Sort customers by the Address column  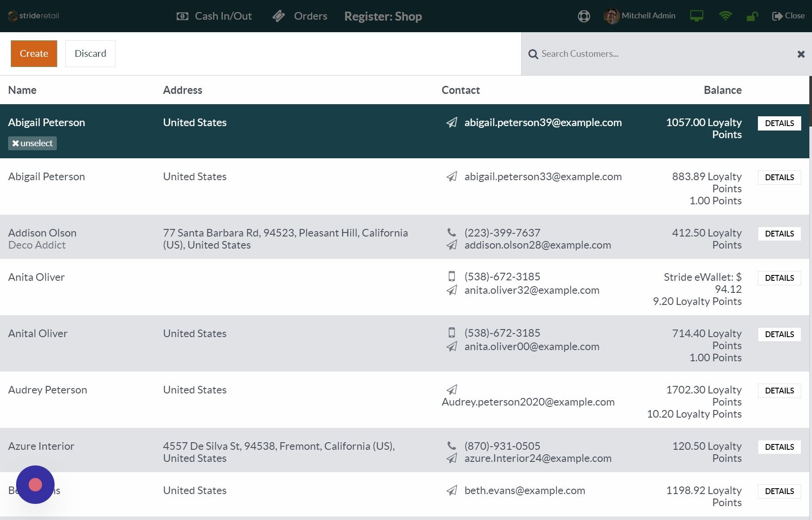click(x=183, y=90)
